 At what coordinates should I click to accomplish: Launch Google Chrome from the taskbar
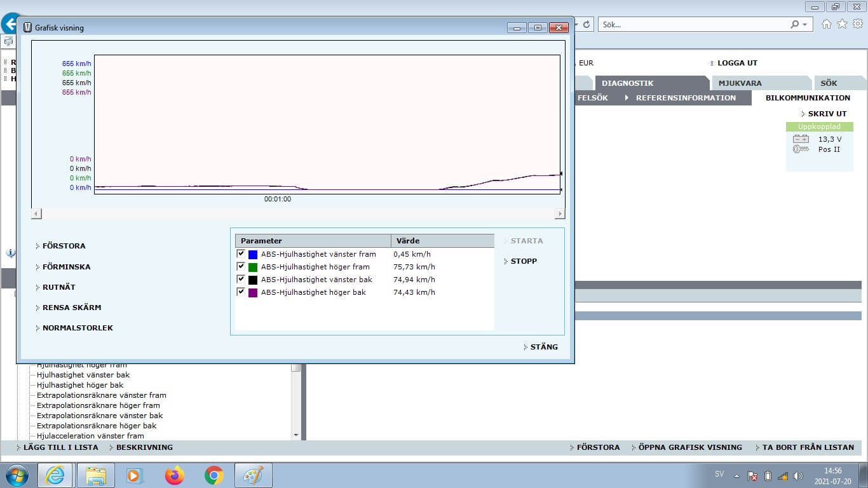click(214, 475)
